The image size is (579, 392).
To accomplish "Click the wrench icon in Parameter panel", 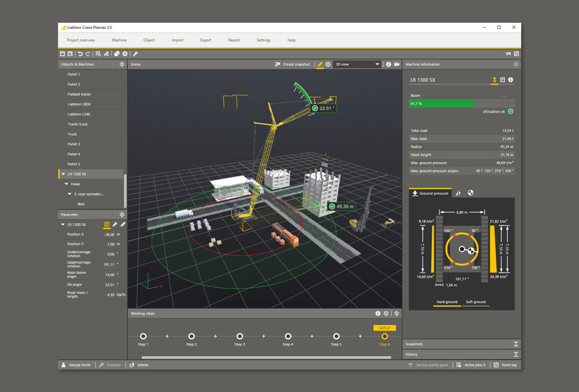I will click(x=115, y=224).
